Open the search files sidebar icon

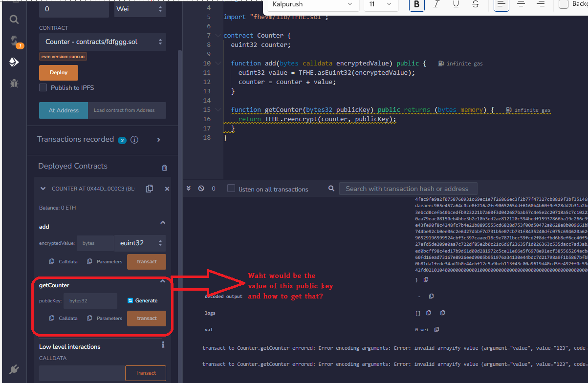(14, 20)
